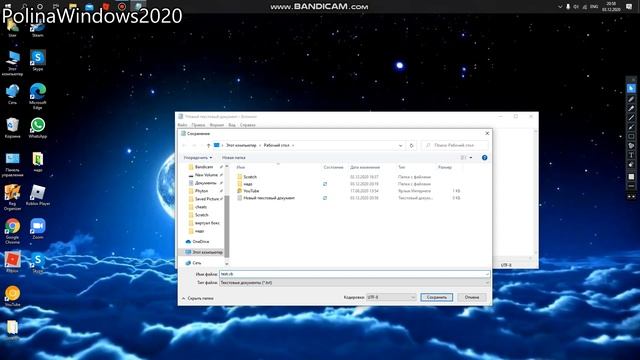This screenshot has width=640, height=360.
Task: Open Reg Organizer desktop shortcut
Action: (x=12, y=197)
